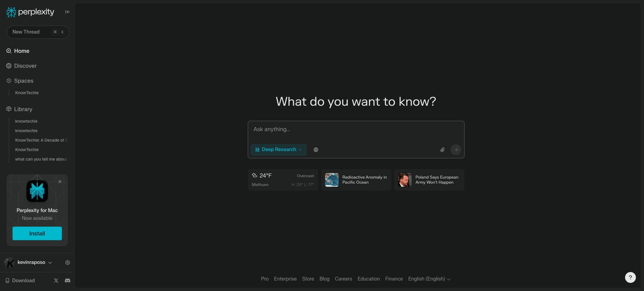Click the Enterprise footer link

[x=285, y=279]
